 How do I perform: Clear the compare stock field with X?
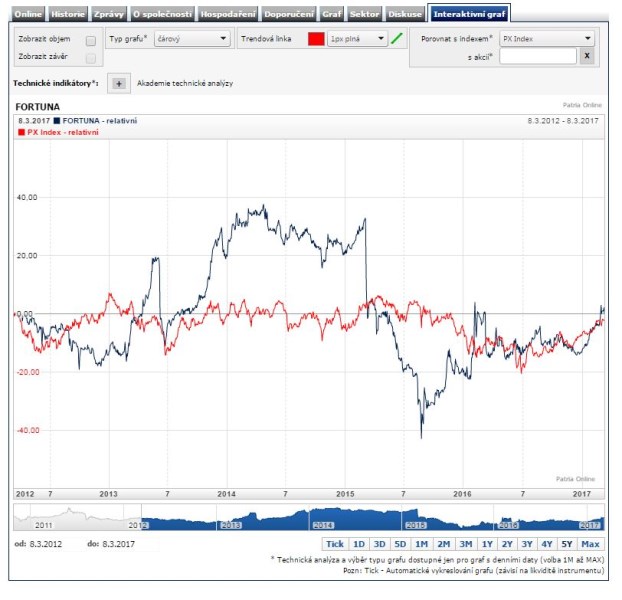pyautogui.click(x=587, y=57)
